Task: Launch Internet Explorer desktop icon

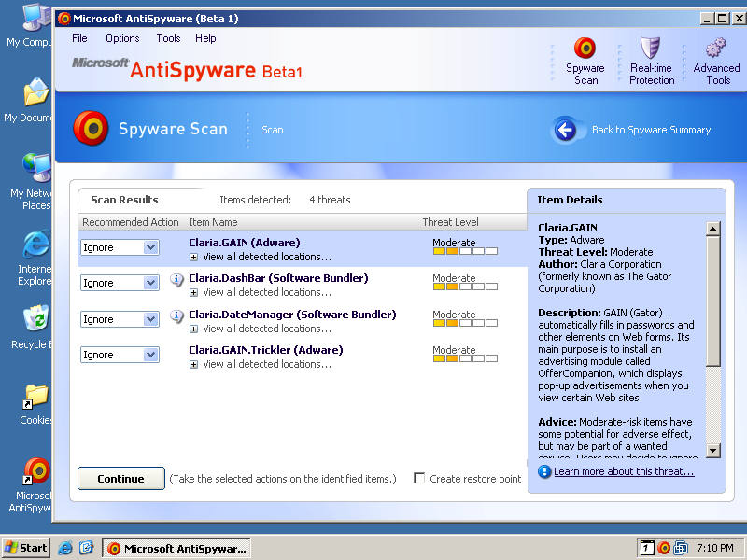Action: [x=36, y=244]
